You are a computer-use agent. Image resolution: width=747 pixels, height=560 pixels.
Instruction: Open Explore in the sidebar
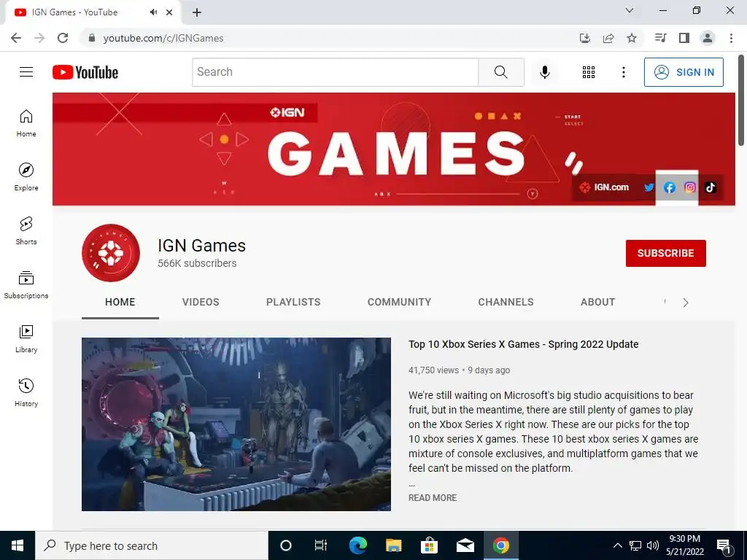pyautogui.click(x=26, y=177)
